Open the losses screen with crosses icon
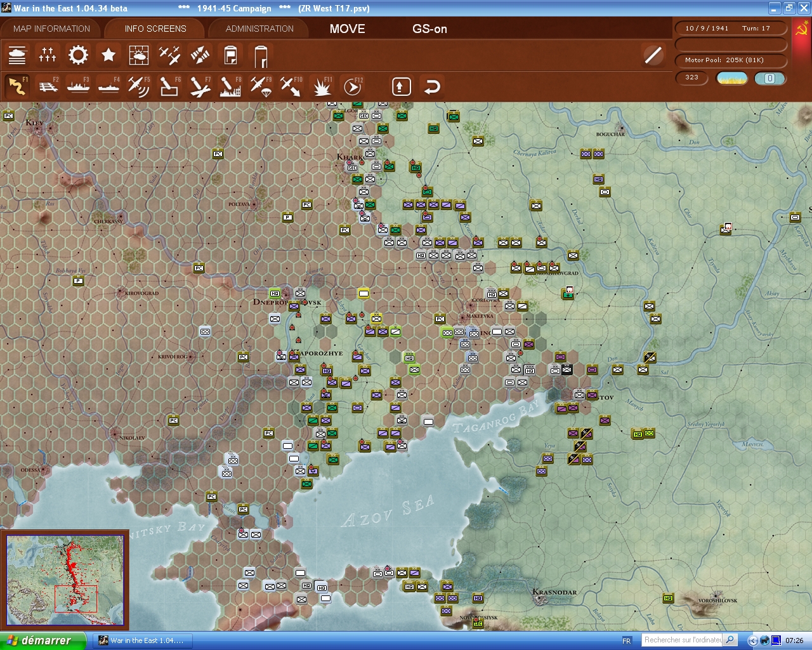This screenshot has width=812, height=650. pos(48,55)
